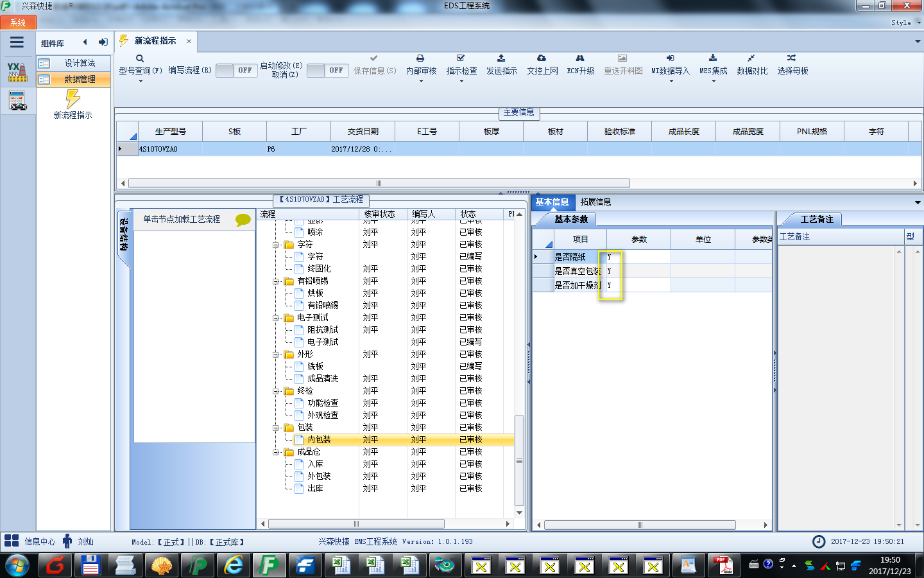Select the 功能检查 tree node
The width and height of the screenshot is (924, 578).
(323, 403)
